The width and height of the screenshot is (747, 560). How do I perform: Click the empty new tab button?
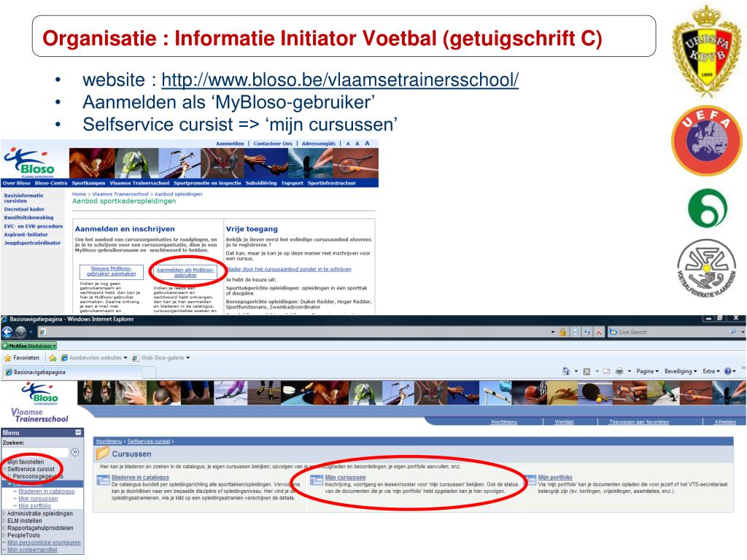pos(149,373)
